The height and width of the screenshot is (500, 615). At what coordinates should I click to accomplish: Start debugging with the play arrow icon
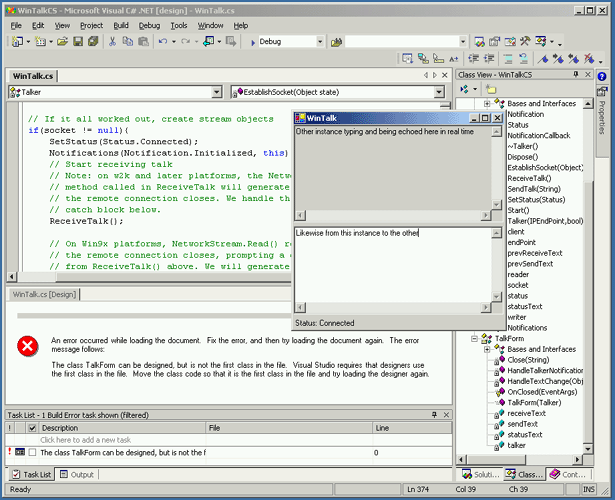click(x=253, y=42)
